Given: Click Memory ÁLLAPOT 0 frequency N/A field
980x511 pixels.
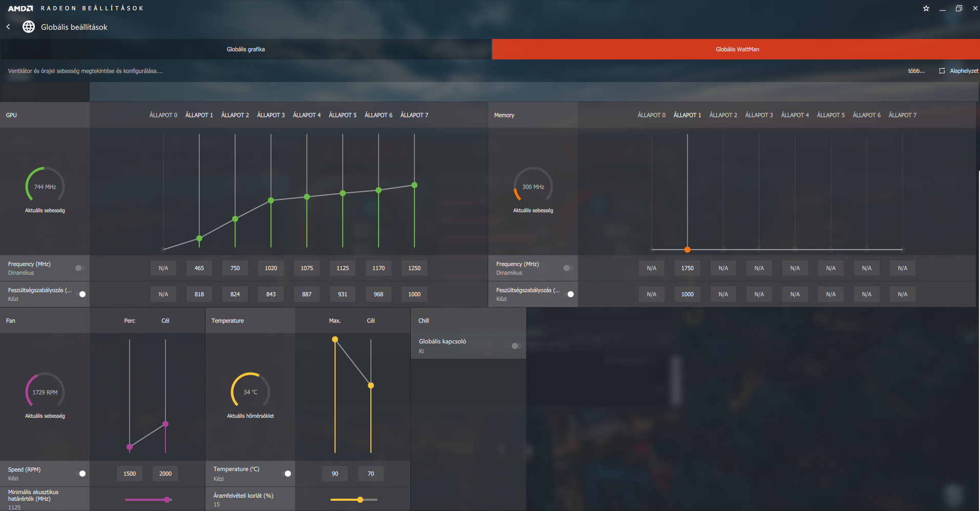Looking at the screenshot, I should click(652, 268).
